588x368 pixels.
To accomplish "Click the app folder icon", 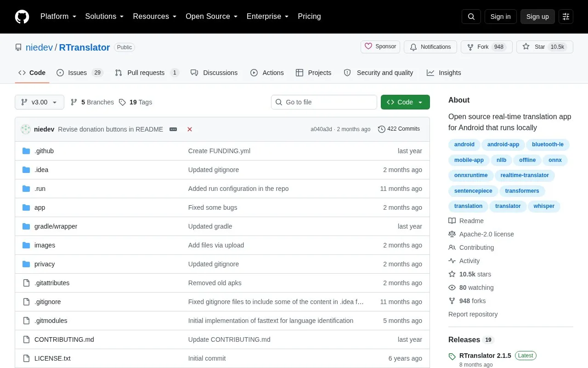I will (26, 207).
